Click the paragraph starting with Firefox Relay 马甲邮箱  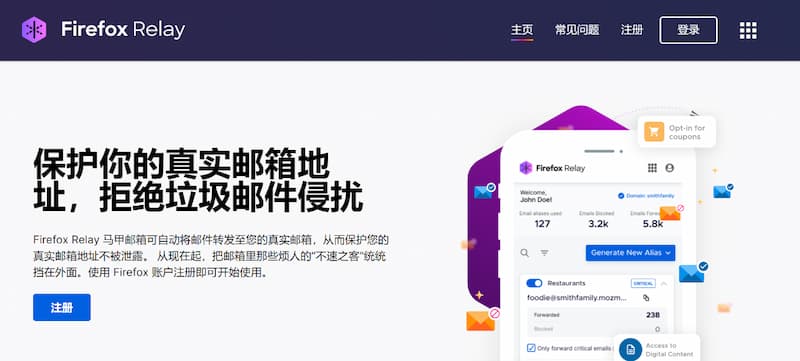tap(211, 256)
